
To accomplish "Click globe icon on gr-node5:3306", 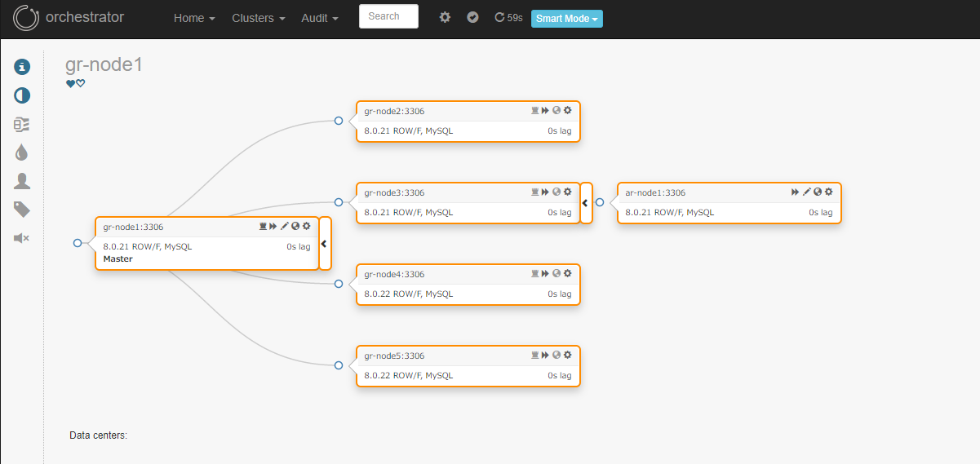I will click(557, 355).
